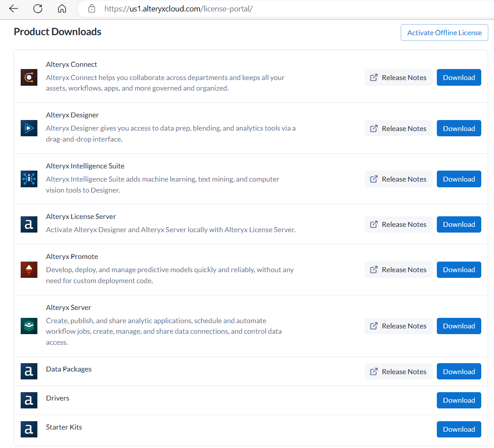Click the Alteryx Server title text

click(x=68, y=308)
